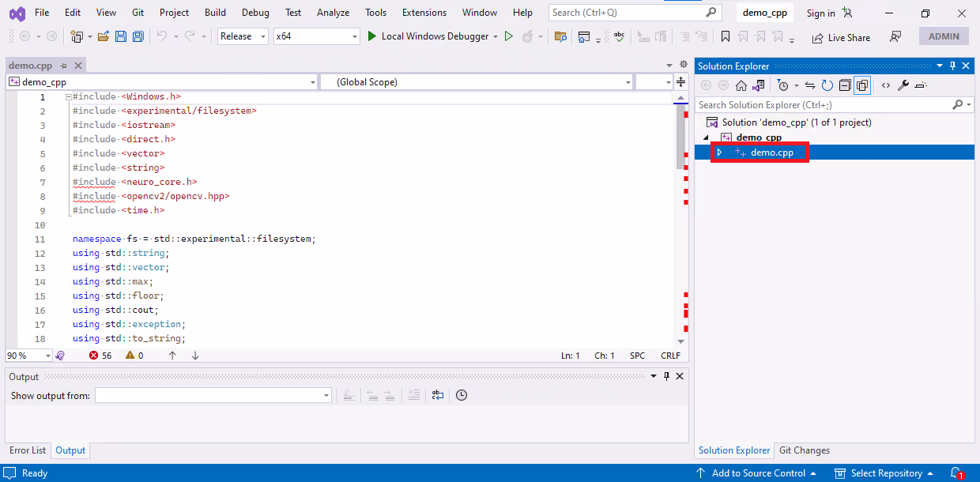
Task: Go to previous issue up arrow
Action: 172,356
